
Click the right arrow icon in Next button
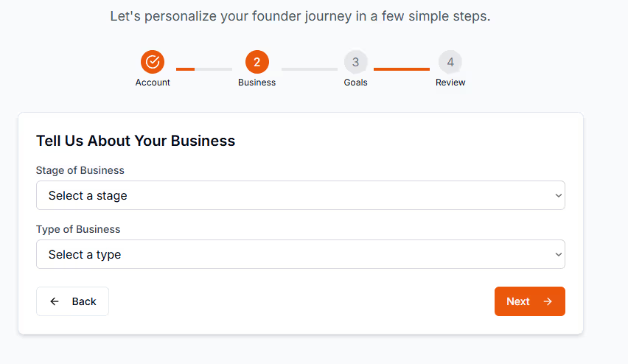pos(548,301)
